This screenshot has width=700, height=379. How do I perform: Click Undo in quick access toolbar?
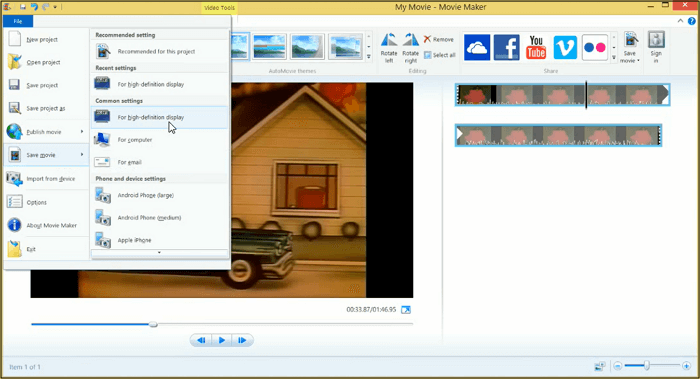[x=34, y=7]
